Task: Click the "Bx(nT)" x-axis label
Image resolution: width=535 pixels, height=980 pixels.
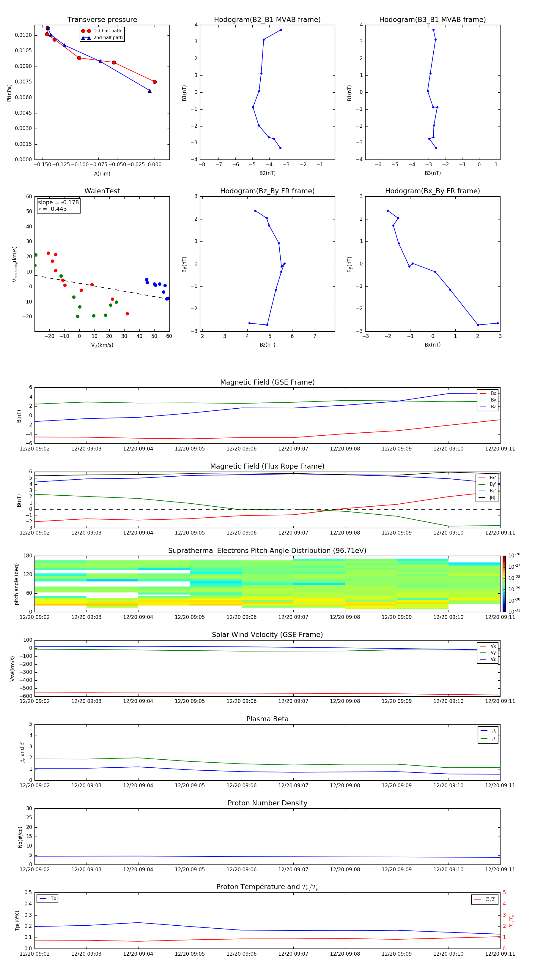Action: pos(432,345)
